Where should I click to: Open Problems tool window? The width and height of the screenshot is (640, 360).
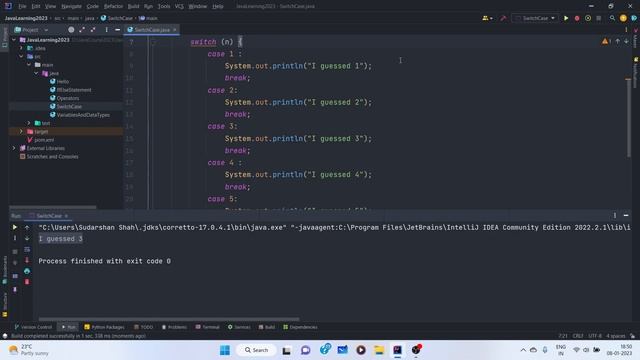click(x=174, y=327)
